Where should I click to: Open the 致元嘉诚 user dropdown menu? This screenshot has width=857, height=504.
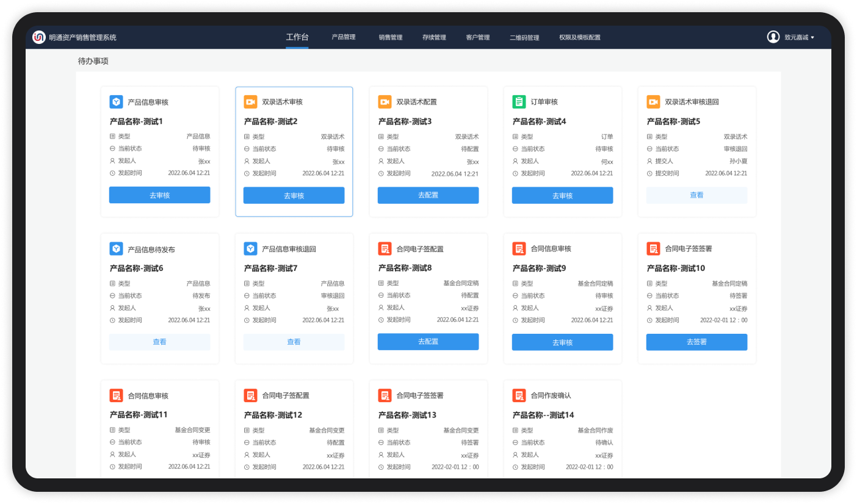pos(799,37)
